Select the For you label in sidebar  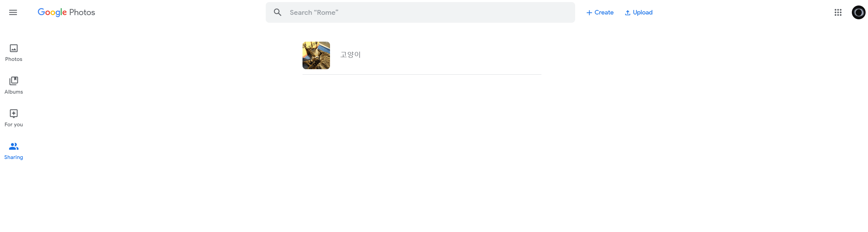[14, 125]
